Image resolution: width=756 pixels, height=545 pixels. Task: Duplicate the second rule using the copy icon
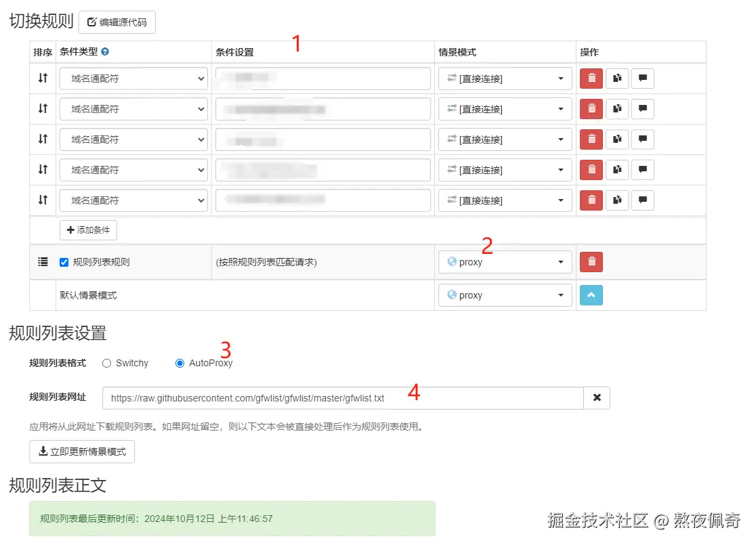(x=617, y=108)
